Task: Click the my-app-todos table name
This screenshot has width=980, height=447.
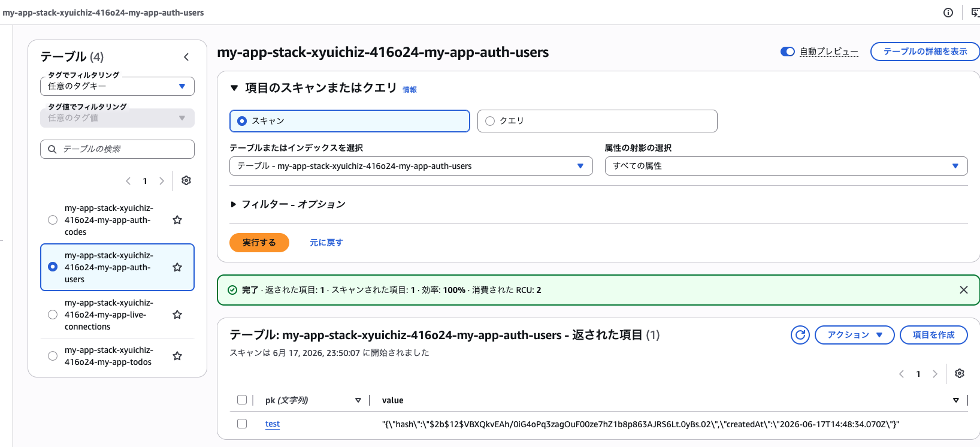Action: (109, 356)
